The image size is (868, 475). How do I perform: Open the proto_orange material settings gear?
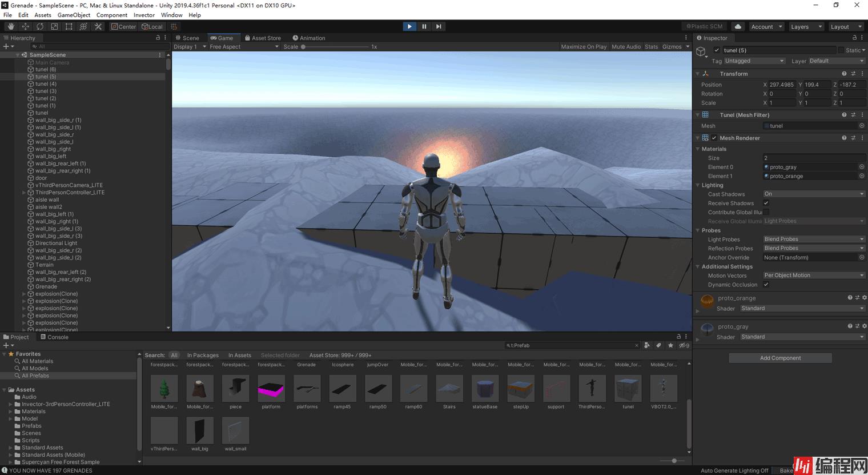[x=864, y=298]
